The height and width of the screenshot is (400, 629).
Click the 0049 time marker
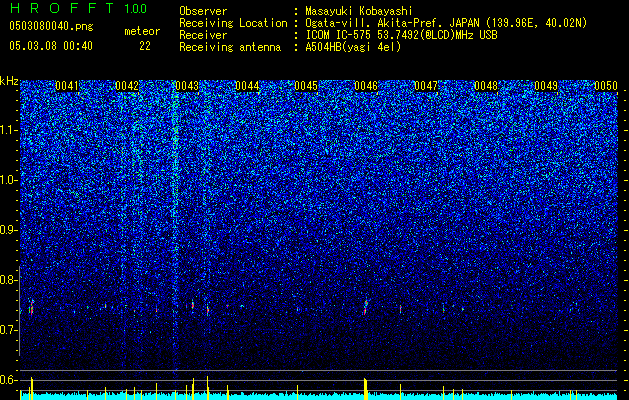(546, 86)
